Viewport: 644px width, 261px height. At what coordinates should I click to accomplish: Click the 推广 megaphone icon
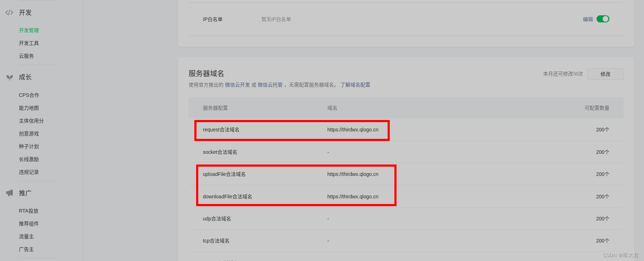[10, 193]
